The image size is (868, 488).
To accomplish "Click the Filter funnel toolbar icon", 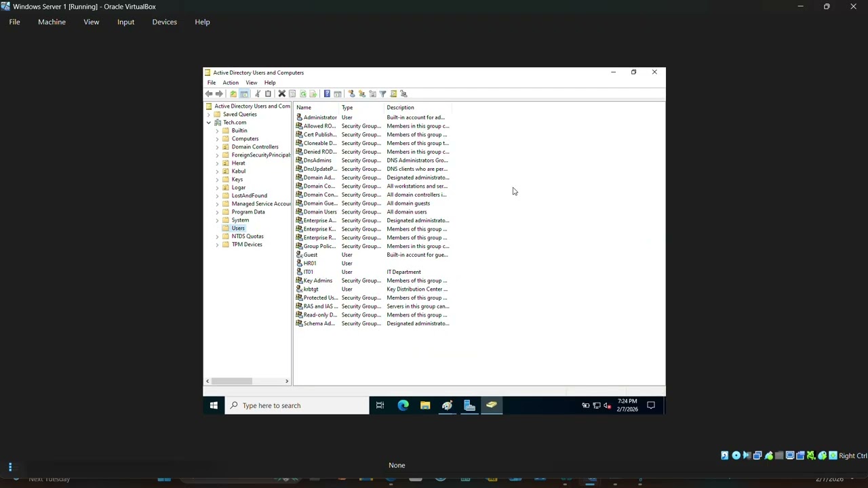I will (x=382, y=94).
